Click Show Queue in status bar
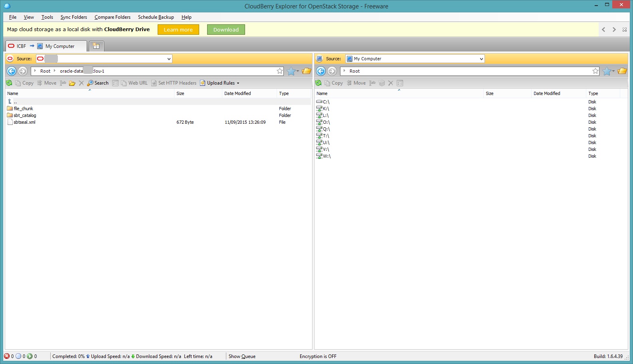Image resolution: width=633 pixels, height=364 pixels. (x=242, y=356)
